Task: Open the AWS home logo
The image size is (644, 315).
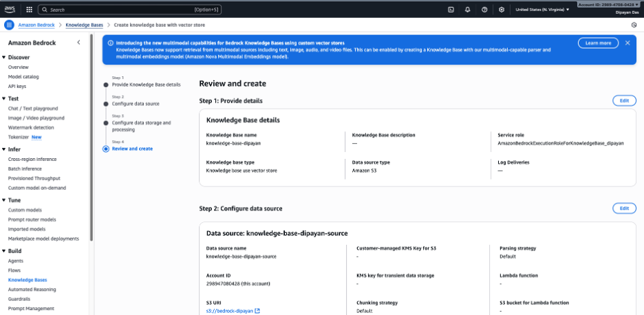Action: click(x=10, y=10)
